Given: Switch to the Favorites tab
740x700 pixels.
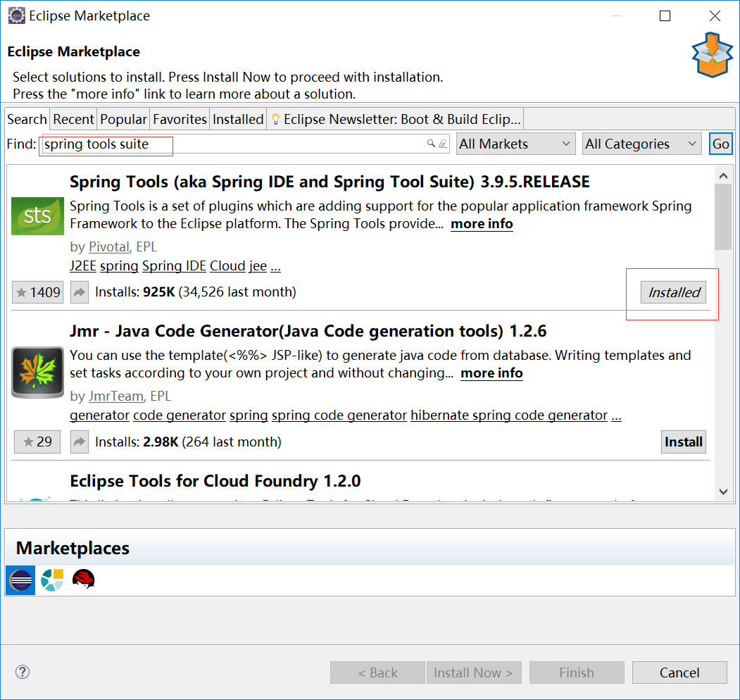Looking at the screenshot, I should point(180,119).
